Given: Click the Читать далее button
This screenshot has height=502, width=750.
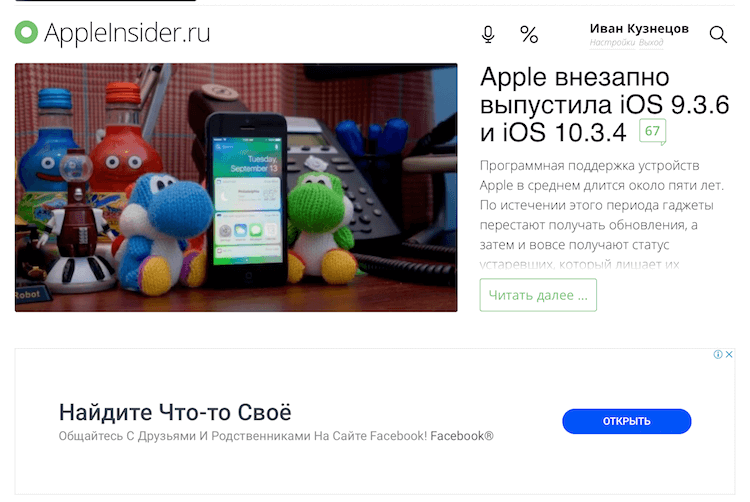Looking at the screenshot, I should point(538,295).
